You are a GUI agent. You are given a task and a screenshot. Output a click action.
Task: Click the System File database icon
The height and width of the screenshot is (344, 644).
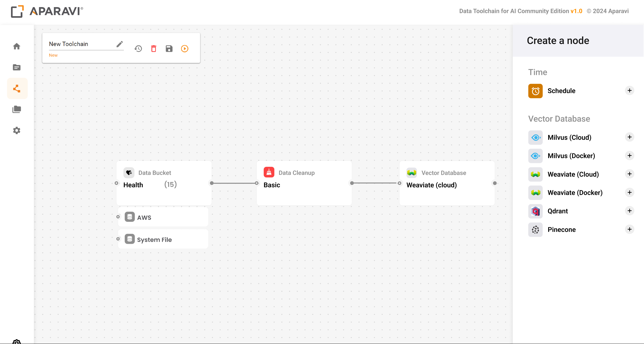point(129,239)
